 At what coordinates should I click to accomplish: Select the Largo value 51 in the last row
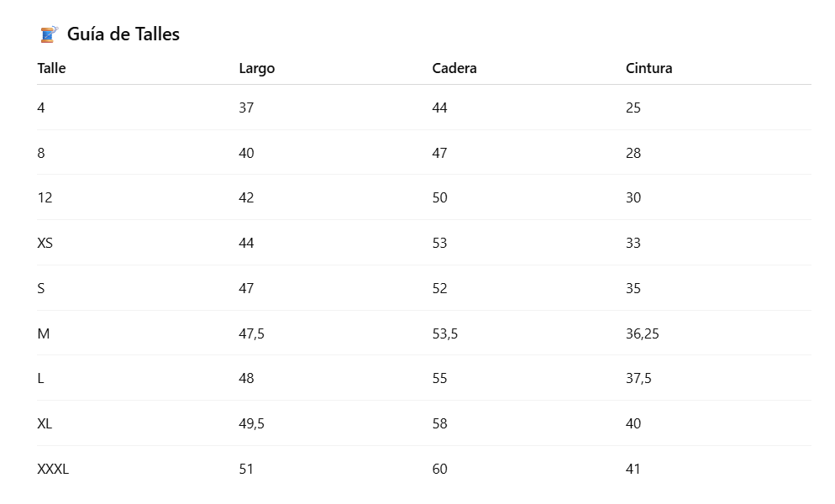click(245, 469)
